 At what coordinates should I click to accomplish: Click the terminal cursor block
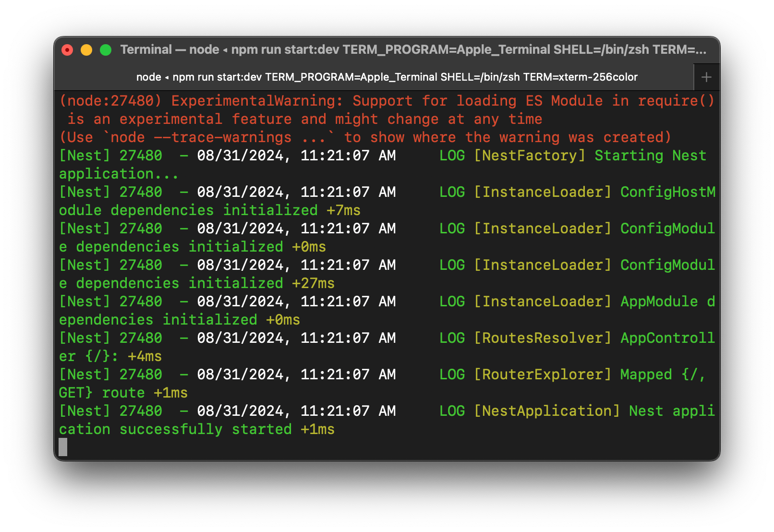pos(63,446)
